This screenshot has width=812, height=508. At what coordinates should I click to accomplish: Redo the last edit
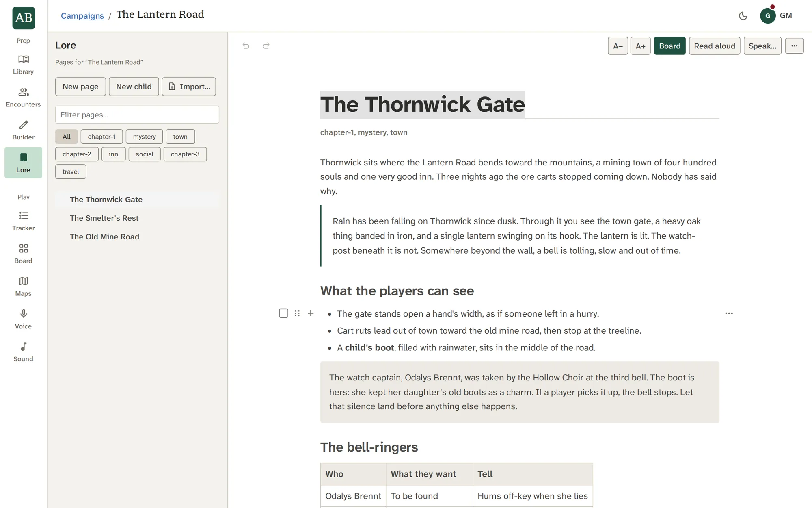pos(266,46)
